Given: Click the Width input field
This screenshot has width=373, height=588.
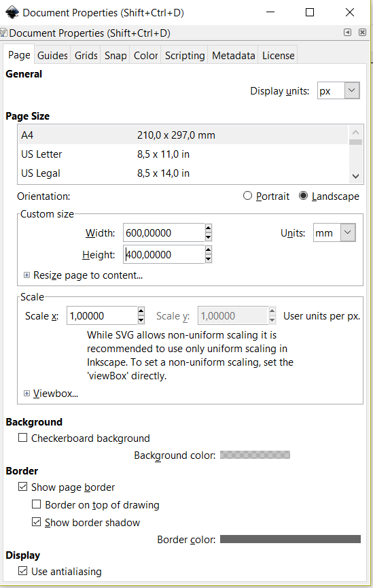Looking at the screenshot, I should (x=164, y=233).
